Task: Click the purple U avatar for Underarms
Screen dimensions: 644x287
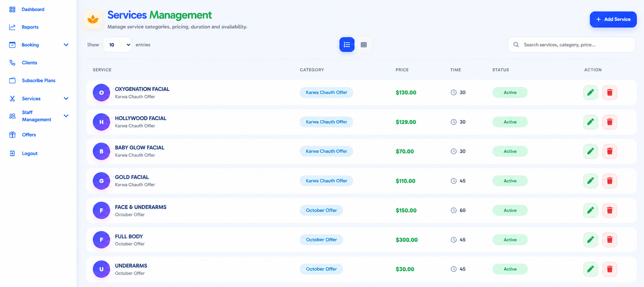Action: (x=101, y=269)
